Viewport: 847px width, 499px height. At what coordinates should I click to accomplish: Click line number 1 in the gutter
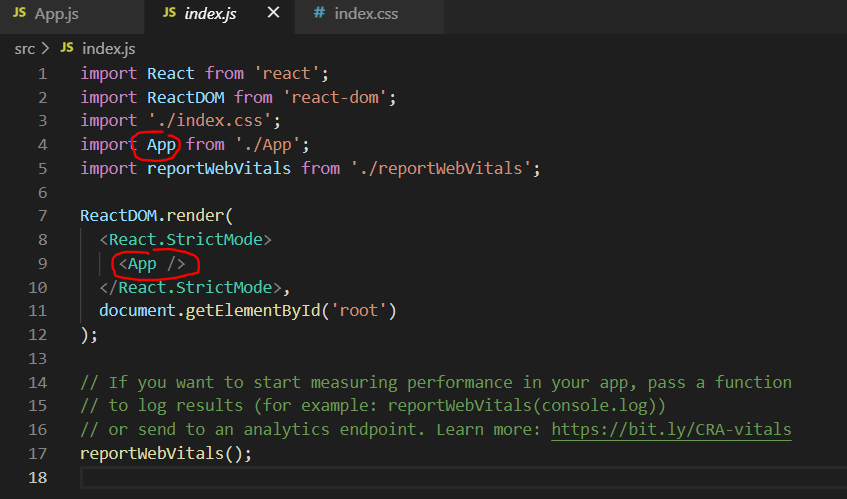43,73
